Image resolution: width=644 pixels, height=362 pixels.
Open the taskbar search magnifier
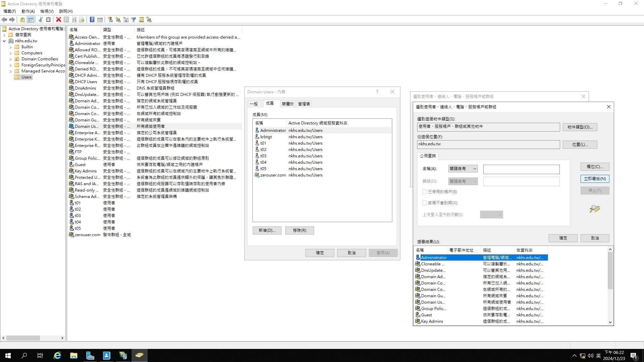pos(24,355)
